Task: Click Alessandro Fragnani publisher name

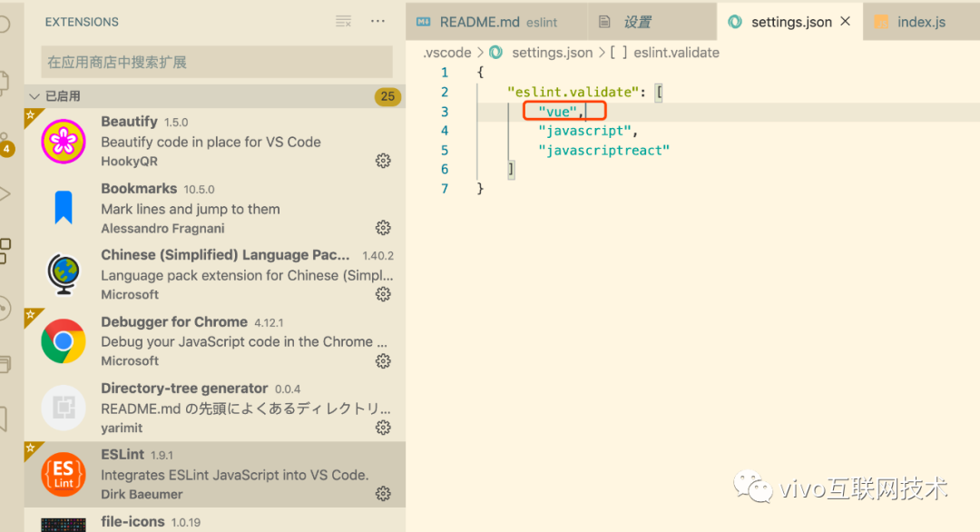Action: (x=162, y=228)
